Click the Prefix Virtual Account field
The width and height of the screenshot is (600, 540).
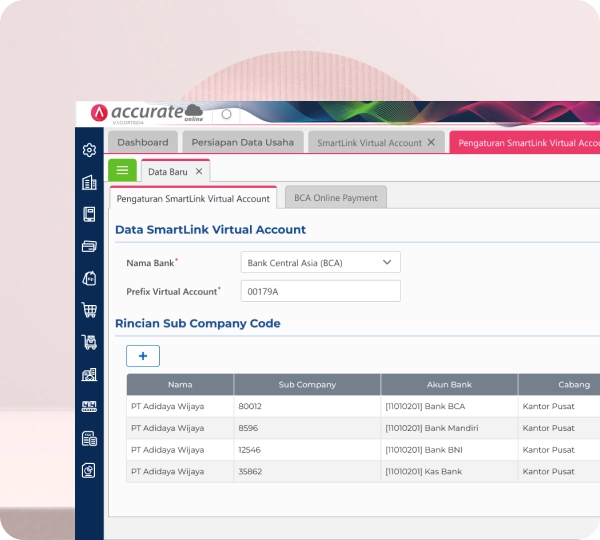(x=321, y=291)
